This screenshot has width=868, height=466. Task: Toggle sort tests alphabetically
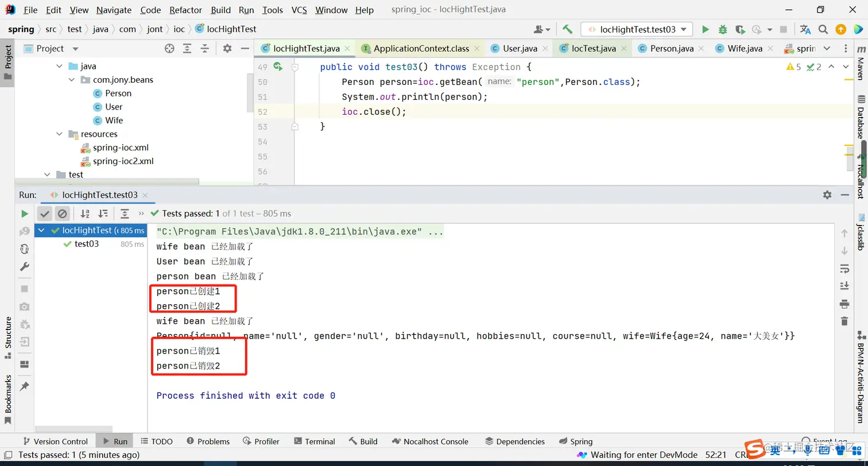click(85, 213)
